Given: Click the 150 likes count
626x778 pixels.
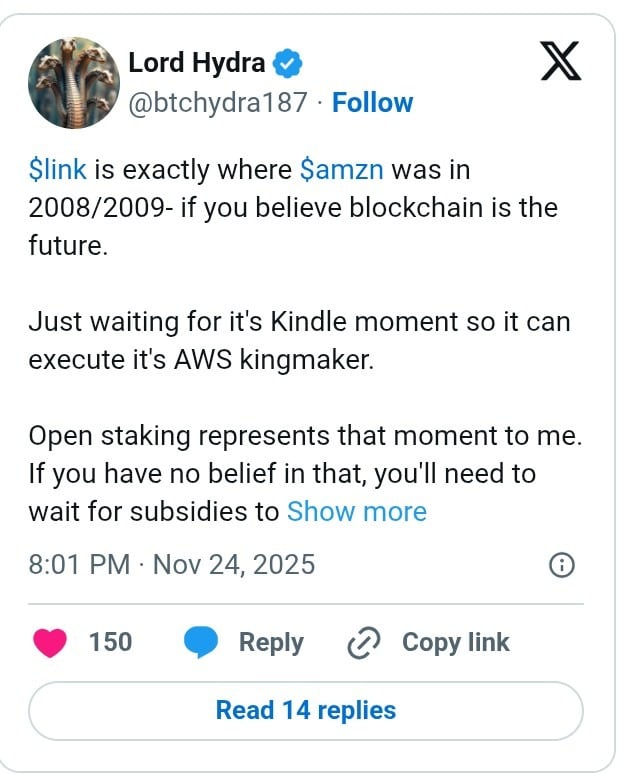Looking at the screenshot, I should point(110,641).
